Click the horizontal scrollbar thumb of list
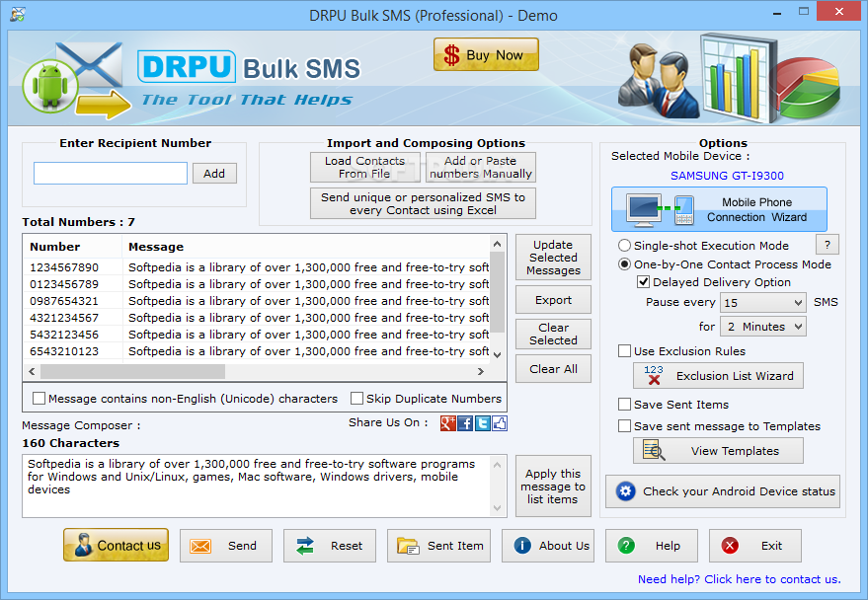Viewport: 868px width, 600px height. click(x=133, y=372)
